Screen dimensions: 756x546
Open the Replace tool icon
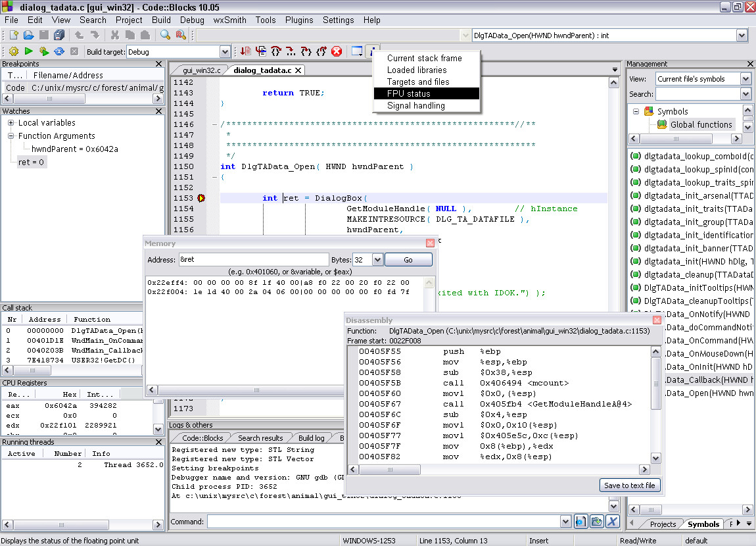click(181, 36)
